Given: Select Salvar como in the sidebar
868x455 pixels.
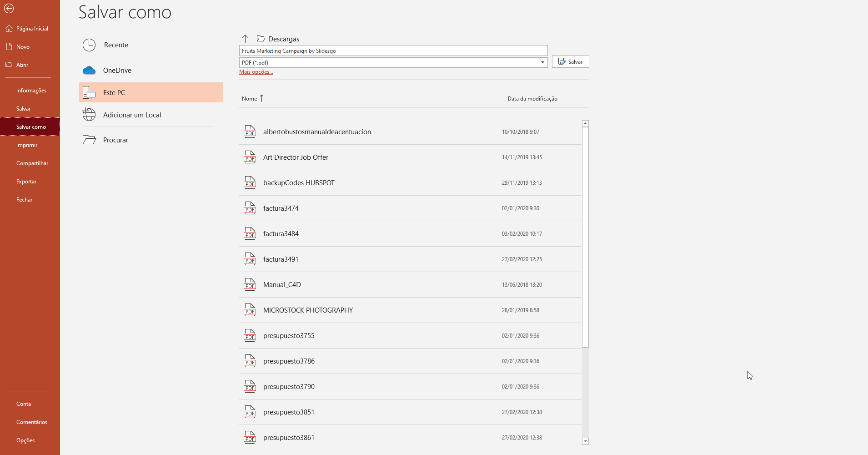Looking at the screenshot, I should pos(30,127).
